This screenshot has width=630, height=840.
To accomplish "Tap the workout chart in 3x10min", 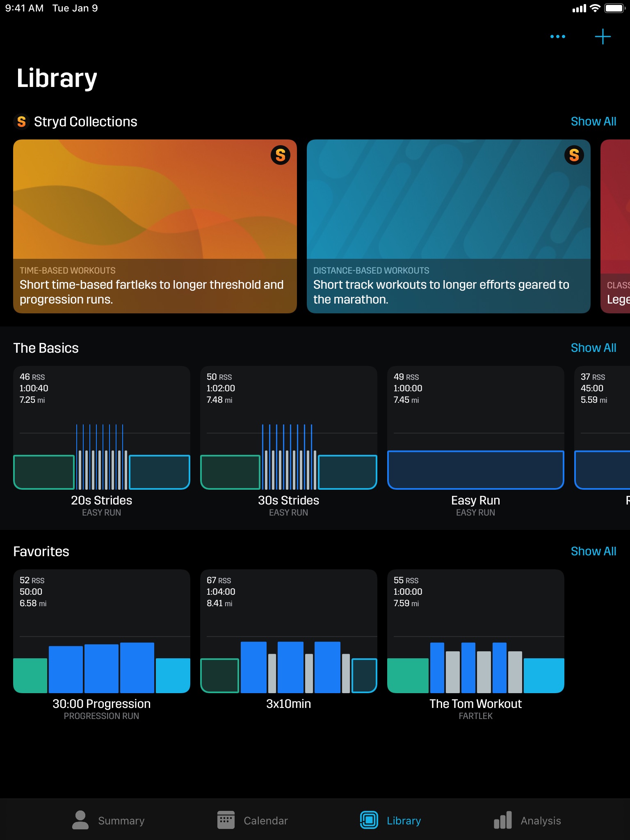I will (289, 667).
